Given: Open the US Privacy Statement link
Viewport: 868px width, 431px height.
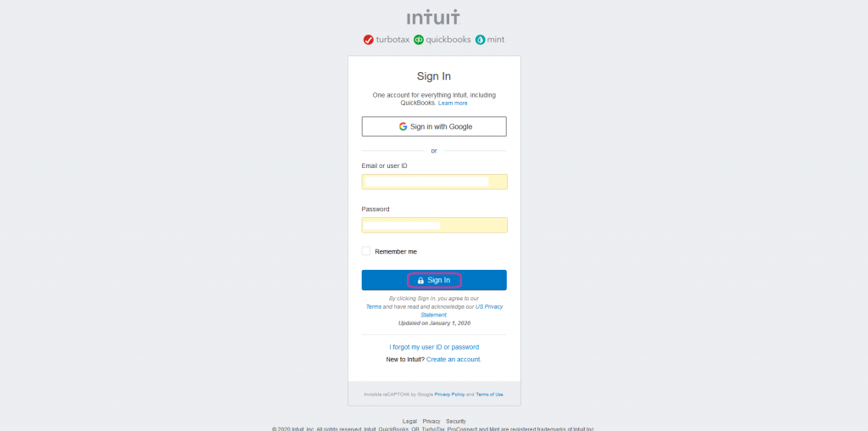Looking at the screenshot, I should (462, 311).
